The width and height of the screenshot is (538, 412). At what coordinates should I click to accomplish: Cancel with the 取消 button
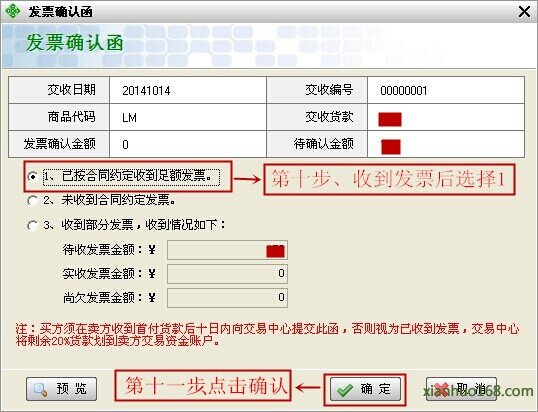click(x=461, y=389)
